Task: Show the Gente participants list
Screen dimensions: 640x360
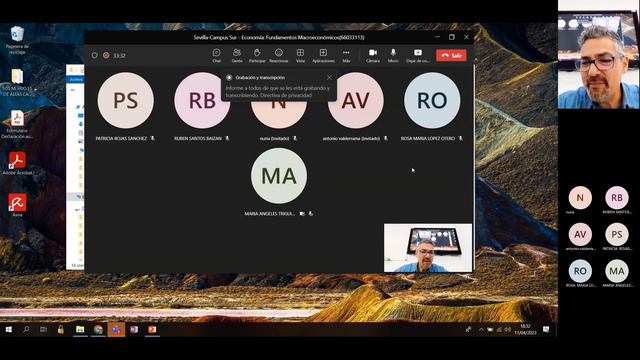Action: (237, 56)
